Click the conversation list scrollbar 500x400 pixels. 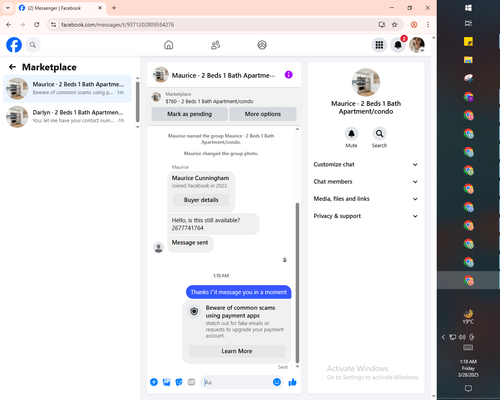(x=138, y=102)
